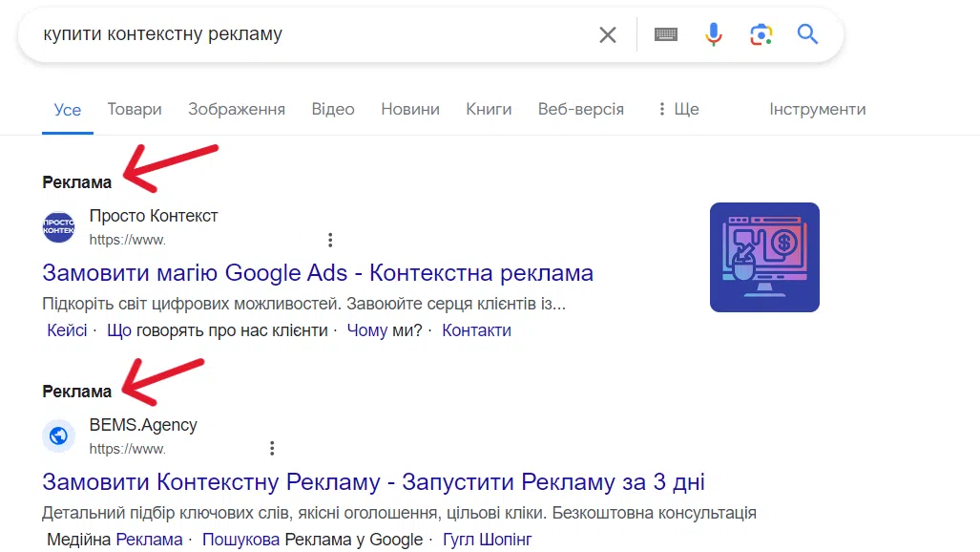Click the search magnifier icon
980x552 pixels.
click(x=807, y=33)
